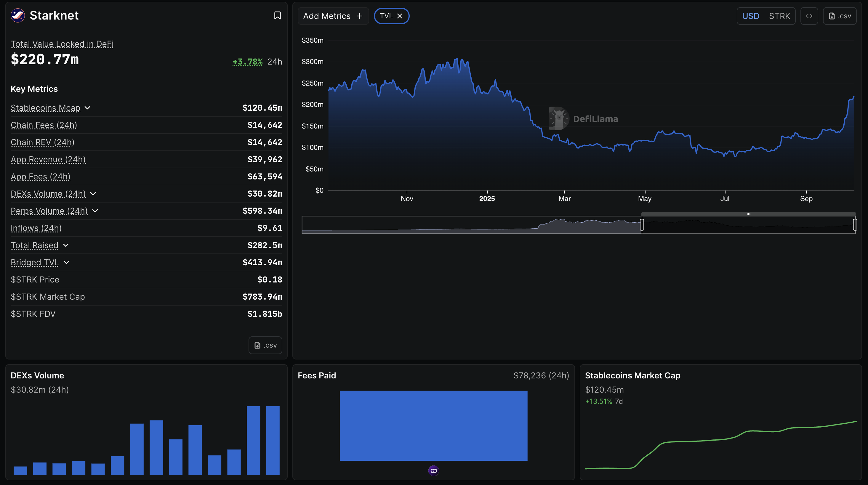
Task: Click the last bar in DEXs Volume chart
Action: [x=273, y=440]
